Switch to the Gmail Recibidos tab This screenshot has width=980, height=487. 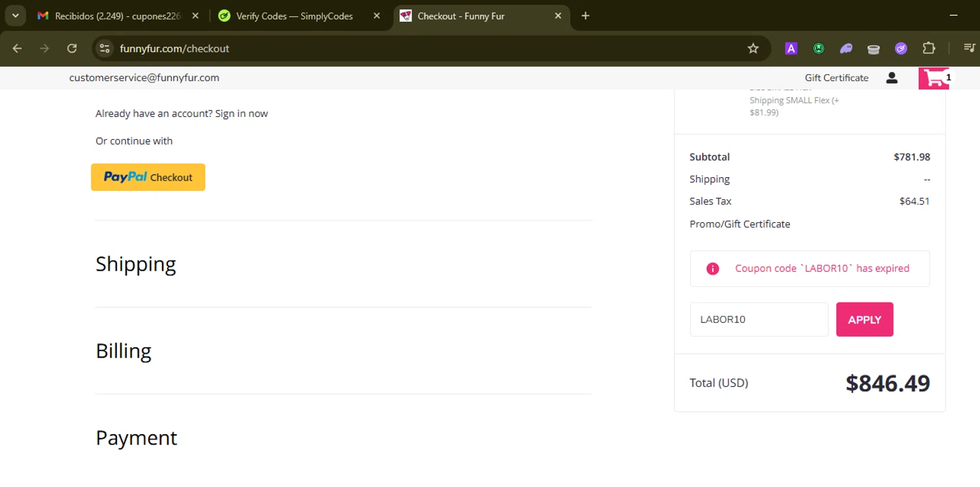point(118,16)
